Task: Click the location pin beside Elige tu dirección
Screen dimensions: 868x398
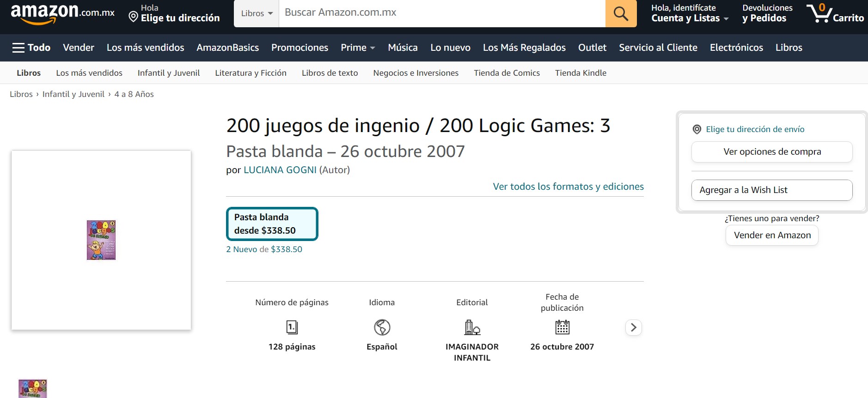Action: pyautogui.click(x=133, y=18)
